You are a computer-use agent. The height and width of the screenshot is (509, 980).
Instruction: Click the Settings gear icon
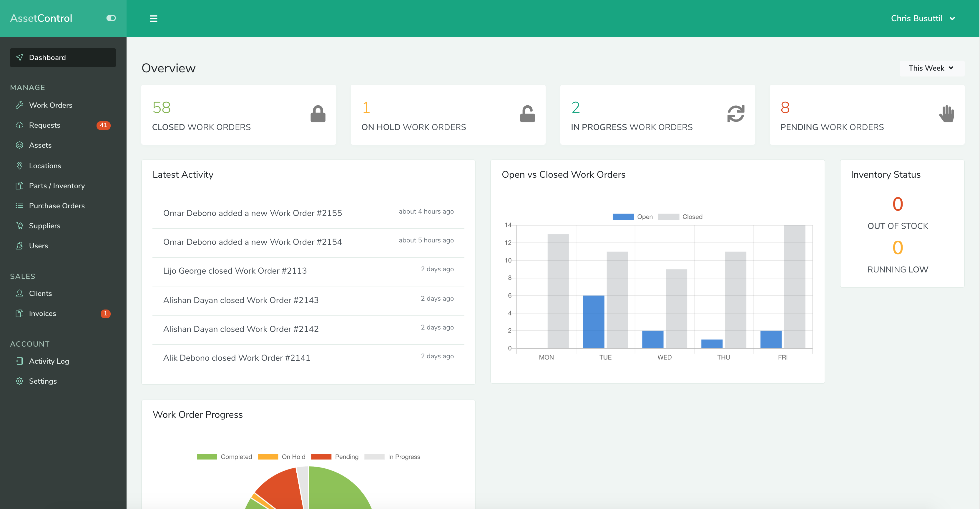pos(19,381)
